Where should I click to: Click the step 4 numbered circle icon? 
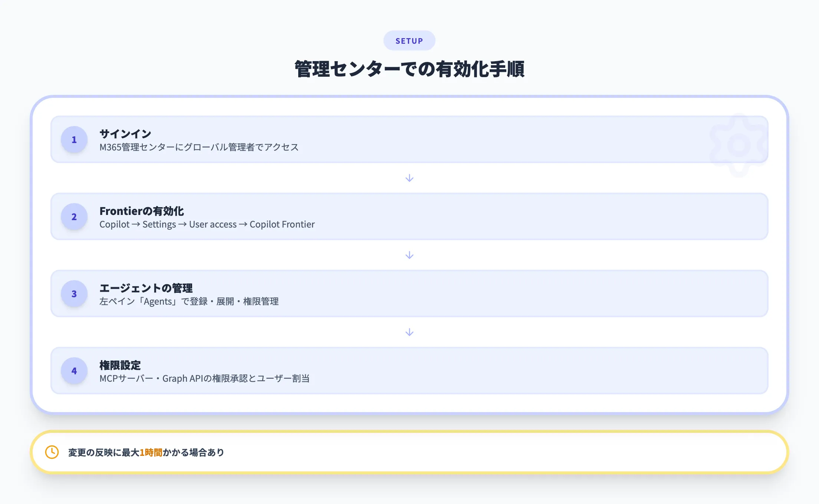coord(74,371)
